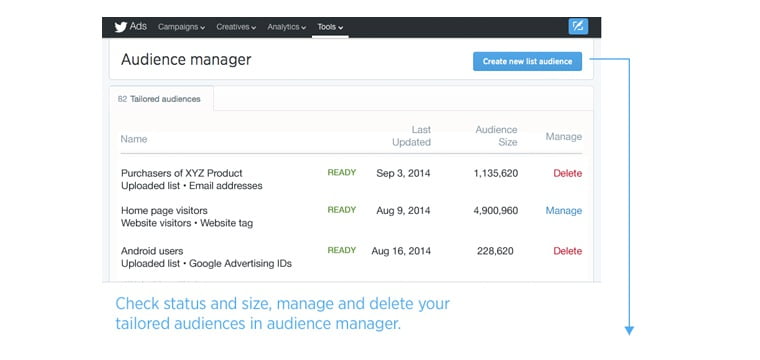Click Create new list audience button

527,62
